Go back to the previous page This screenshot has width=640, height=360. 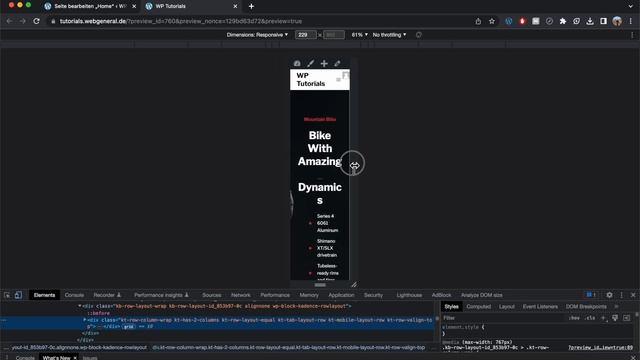(9, 21)
